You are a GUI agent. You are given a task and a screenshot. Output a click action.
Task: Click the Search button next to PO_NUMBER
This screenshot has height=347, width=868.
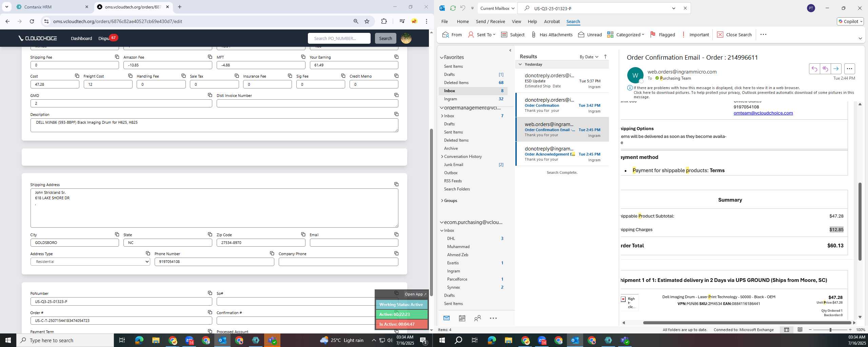(386, 38)
